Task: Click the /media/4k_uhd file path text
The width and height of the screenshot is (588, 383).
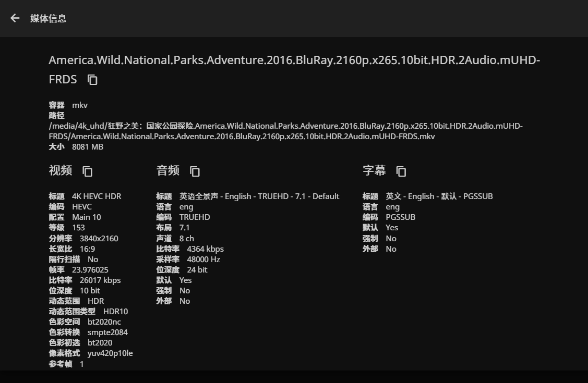Action: [285, 131]
